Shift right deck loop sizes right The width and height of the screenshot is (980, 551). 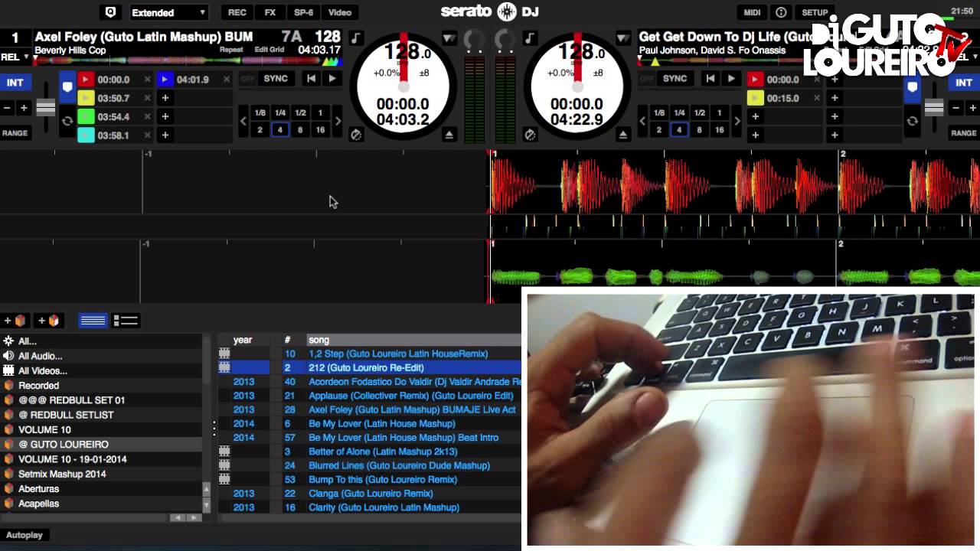click(x=737, y=121)
